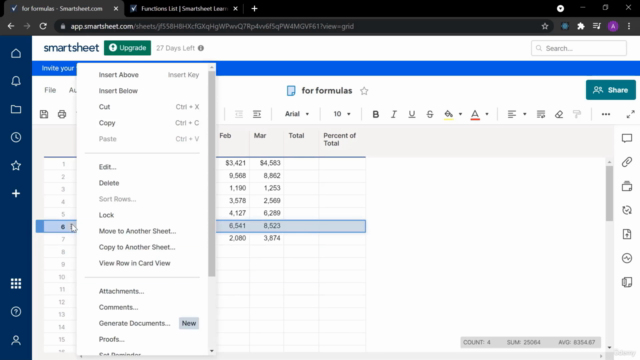Viewport: 640px width, 360px height.
Task: Toggle Strikethrough formatting
Action: pos(430,114)
